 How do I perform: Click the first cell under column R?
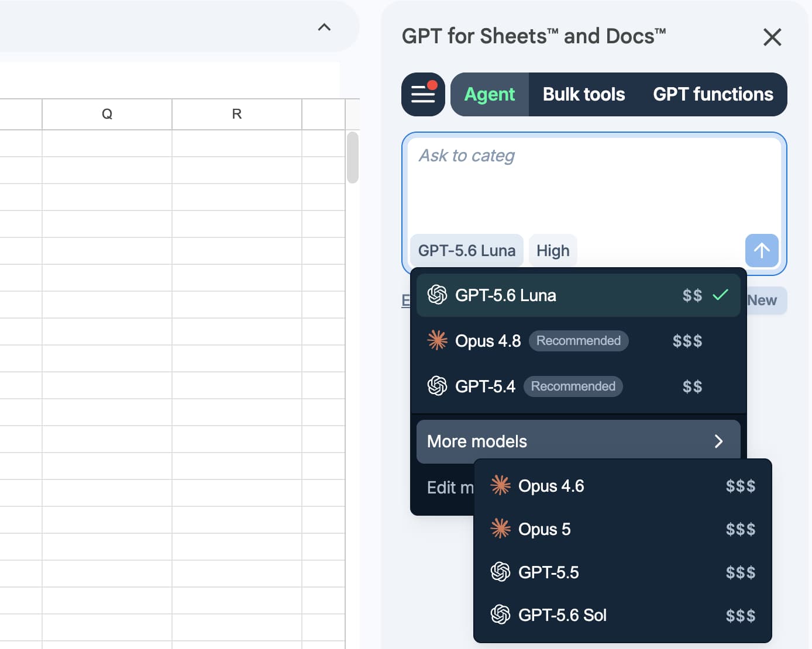[x=237, y=143]
